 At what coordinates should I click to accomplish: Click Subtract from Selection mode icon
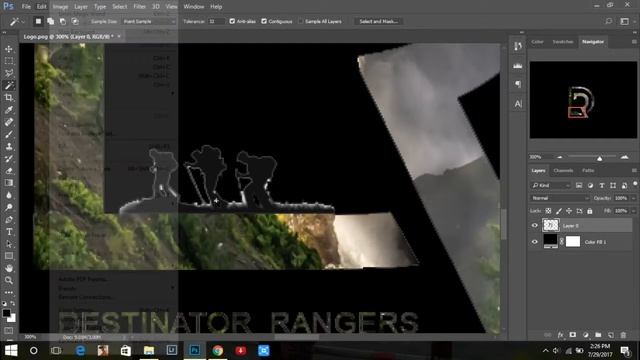(62, 21)
